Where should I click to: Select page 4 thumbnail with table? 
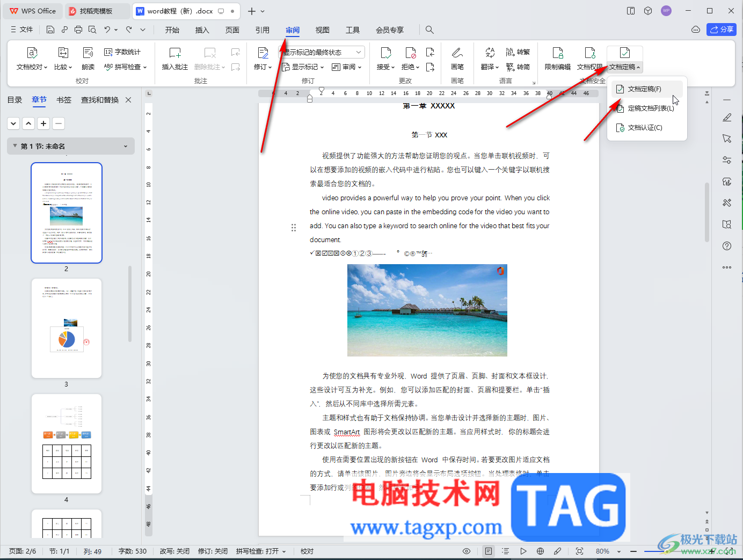click(x=67, y=443)
